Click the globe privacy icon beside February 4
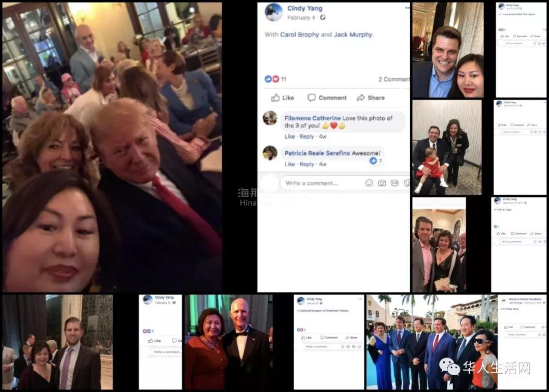This screenshot has width=549, height=392. 323,17
